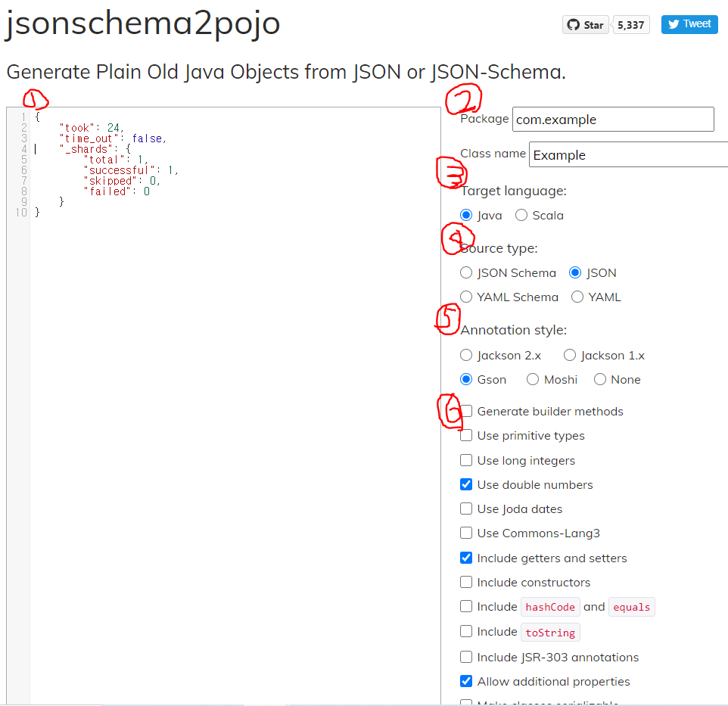
Task: Click into the Package input field
Action: coord(613,120)
